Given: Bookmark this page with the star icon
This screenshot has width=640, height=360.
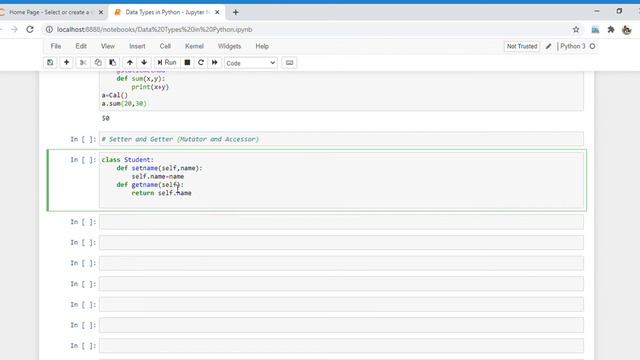Looking at the screenshot, I should tap(576, 29).
